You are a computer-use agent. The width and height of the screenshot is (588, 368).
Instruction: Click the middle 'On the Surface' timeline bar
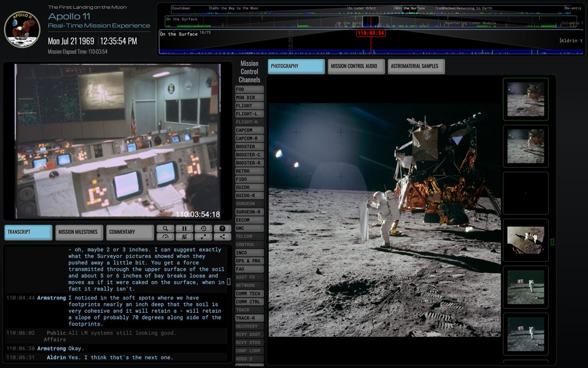point(371,21)
